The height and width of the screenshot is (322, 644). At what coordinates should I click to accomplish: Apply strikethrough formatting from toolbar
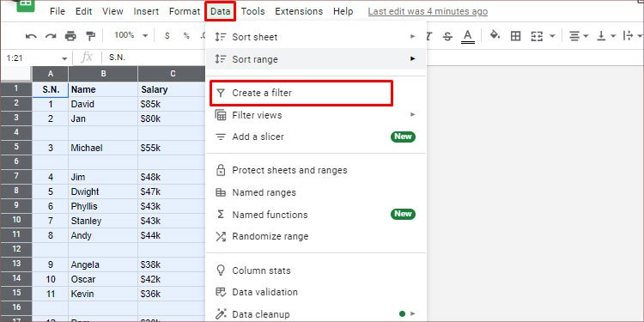447,36
